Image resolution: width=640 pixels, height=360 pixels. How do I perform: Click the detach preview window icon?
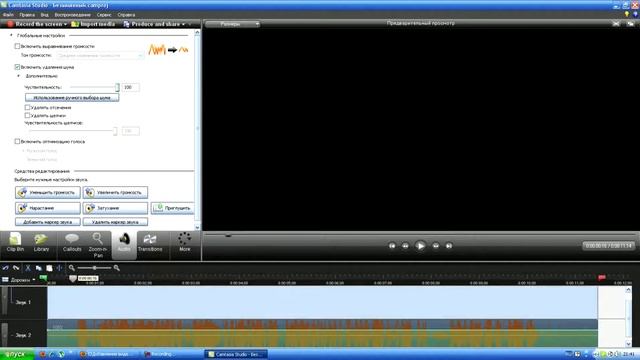point(631,24)
